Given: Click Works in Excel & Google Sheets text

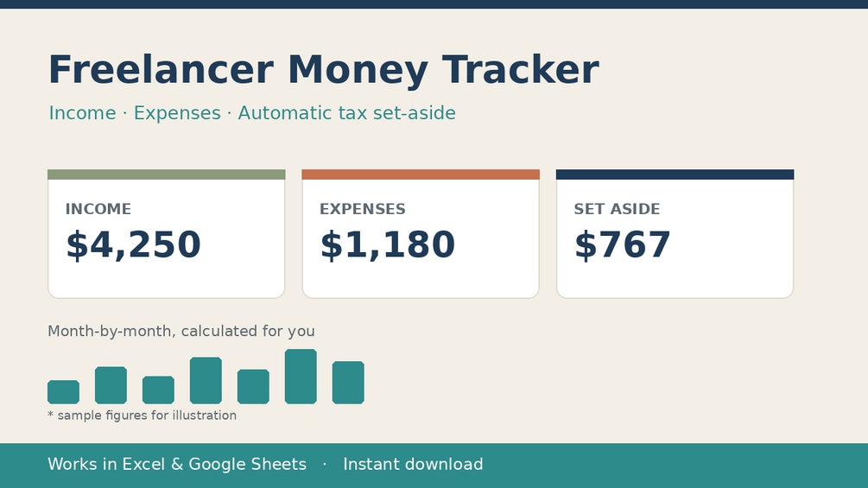Looking at the screenshot, I should coord(177,464).
